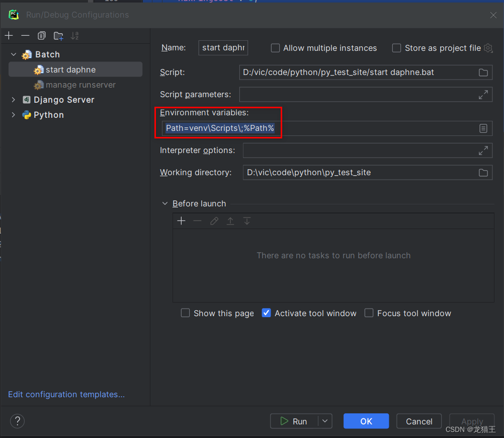The height and width of the screenshot is (438, 504).
Task: Open the Script file browser
Action: (x=483, y=72)
